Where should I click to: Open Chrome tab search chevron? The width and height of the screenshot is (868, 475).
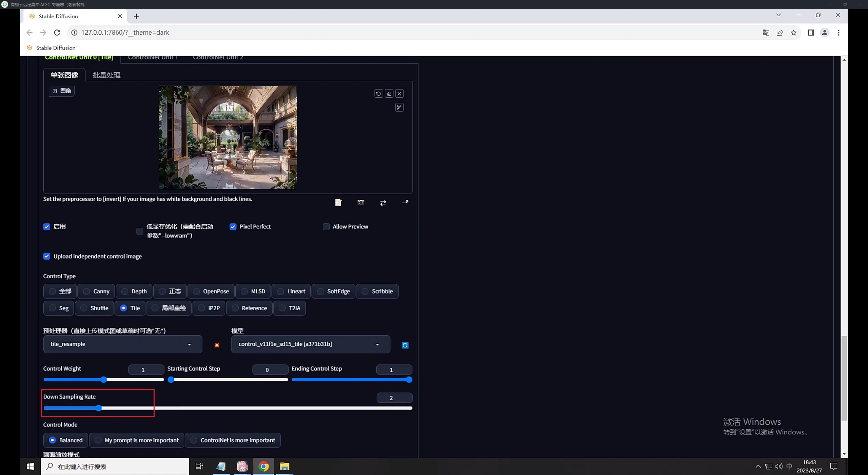778,15
